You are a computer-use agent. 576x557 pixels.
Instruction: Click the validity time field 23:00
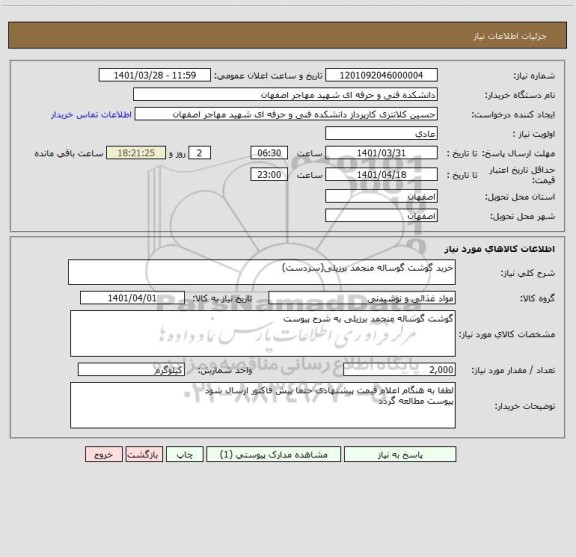tap(269, 174)
